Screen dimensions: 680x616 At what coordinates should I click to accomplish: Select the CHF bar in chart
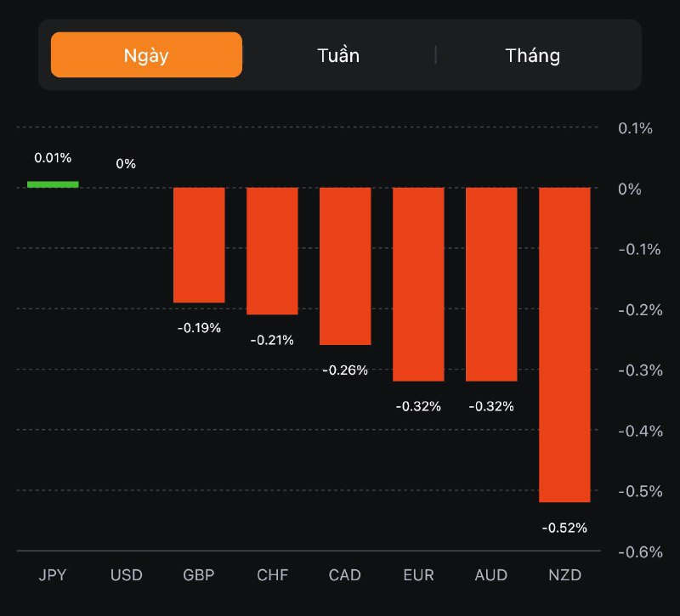click(272, 251)
